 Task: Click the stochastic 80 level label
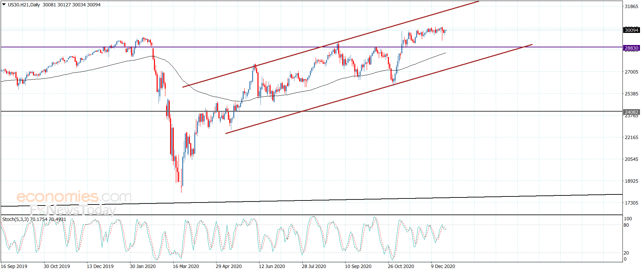click(x=626, y=225)
